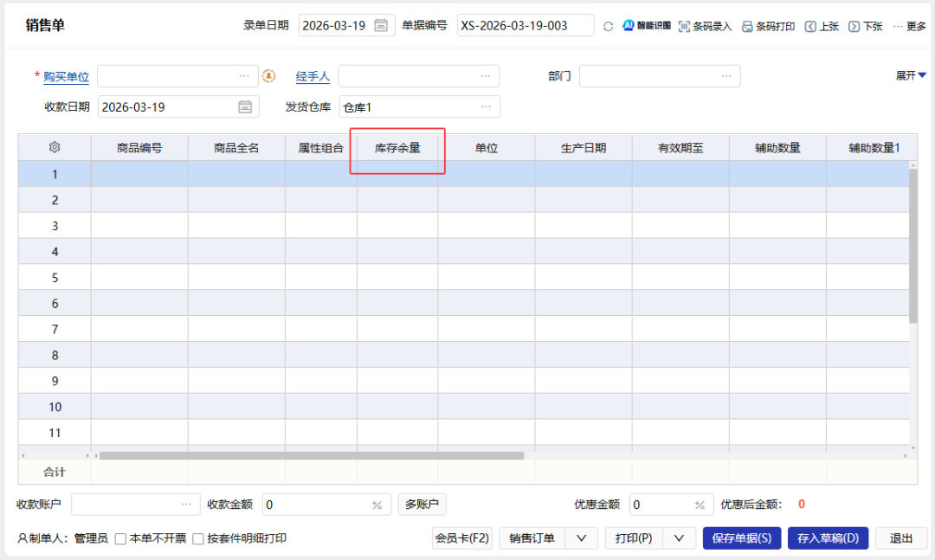Click 存入草稿(D) to save draft
Image resolution: width=935 pixels, height=560 pixels.
pyautogui.click(x=828, y=537)
